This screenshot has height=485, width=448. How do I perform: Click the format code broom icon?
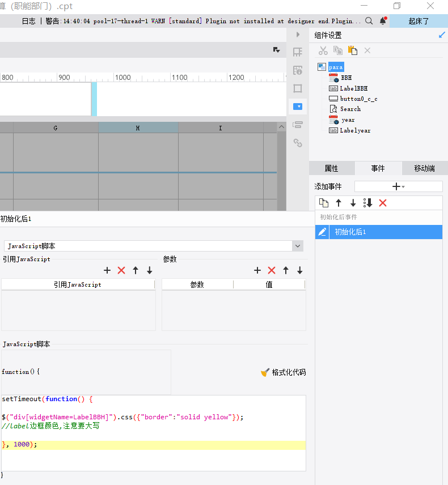click(x=265, y=372)
